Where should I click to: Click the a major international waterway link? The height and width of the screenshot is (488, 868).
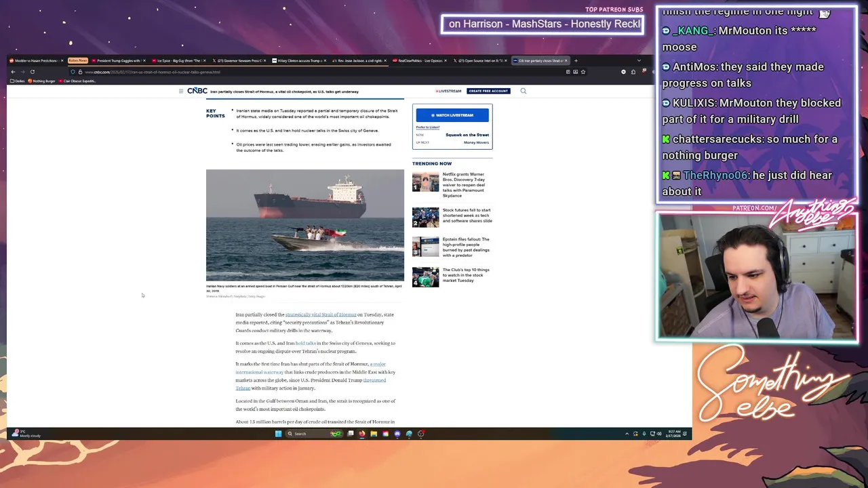311,368
